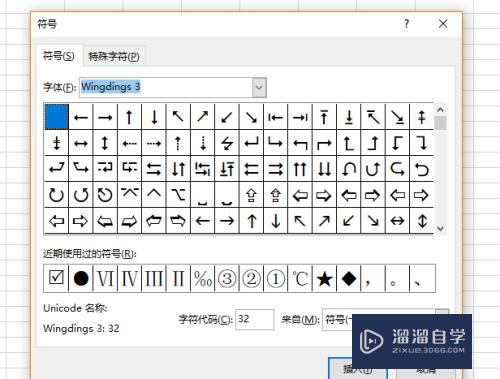Choose the recent circled number 1

pyautogui.click(x=276, y=278)
